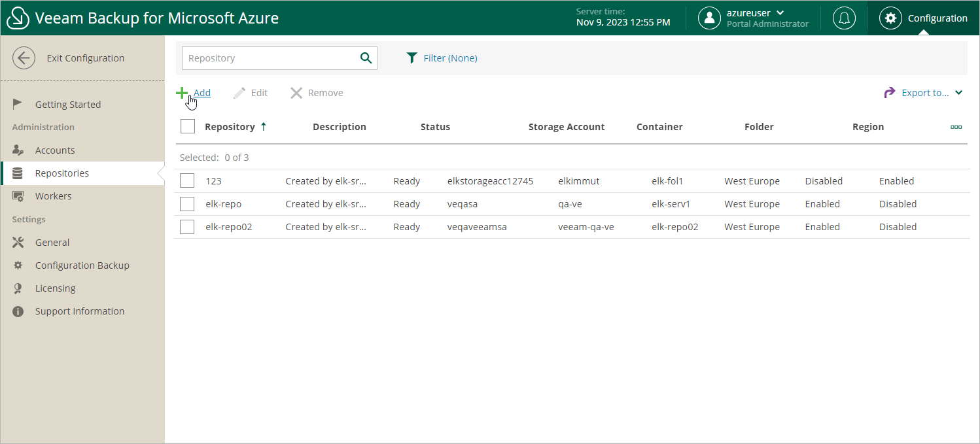Click the Edit button label
Image resolution: width=980 pixels, height=444 pixels.
click(x=260, y=93)
